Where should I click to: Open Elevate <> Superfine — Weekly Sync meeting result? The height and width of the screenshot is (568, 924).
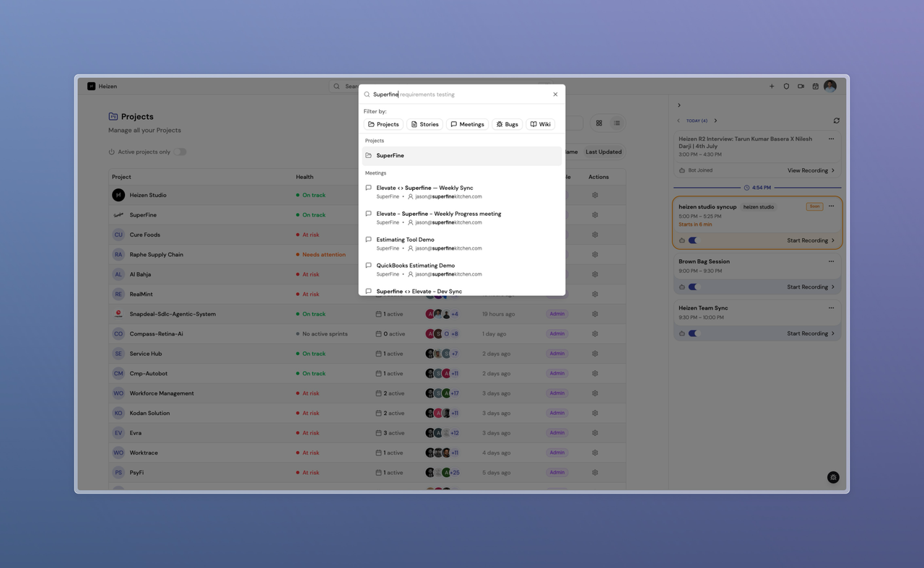pyautogui.click(x=462, y=192)
